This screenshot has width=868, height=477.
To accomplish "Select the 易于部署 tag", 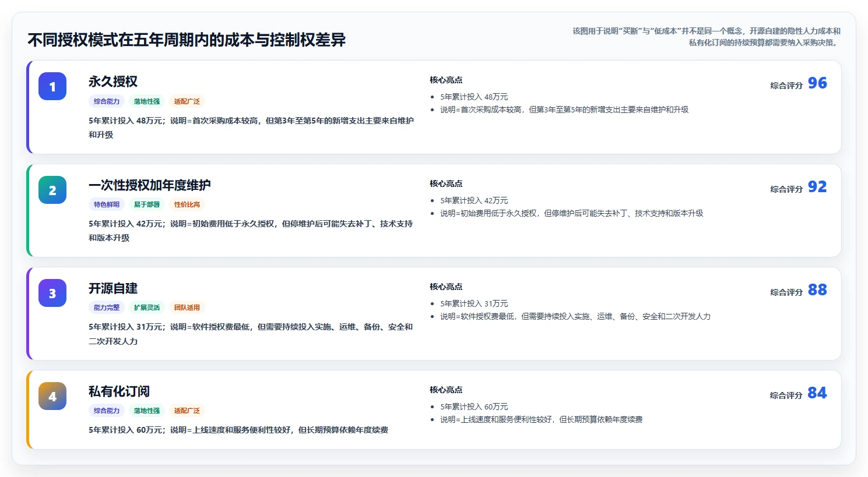I will click(147, 204).
